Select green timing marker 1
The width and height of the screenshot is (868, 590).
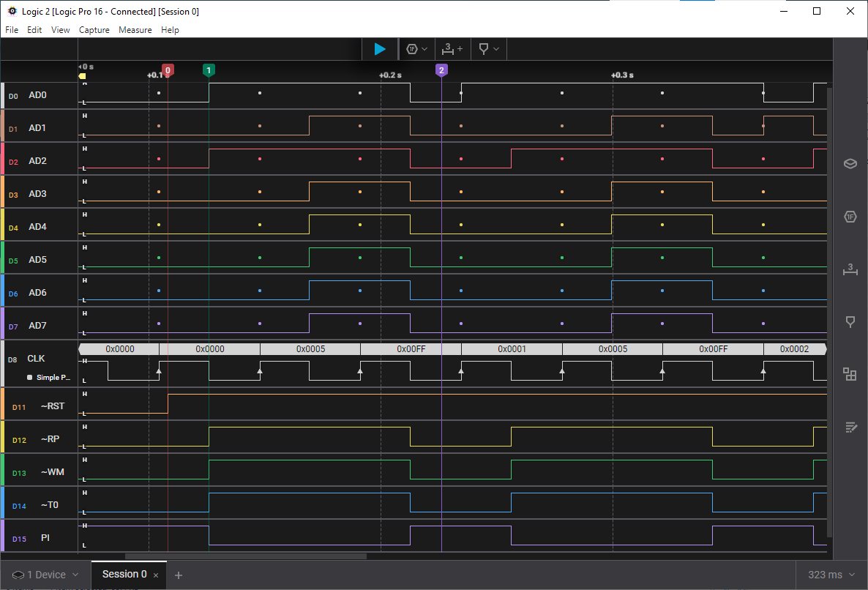(x=209, y=70)
